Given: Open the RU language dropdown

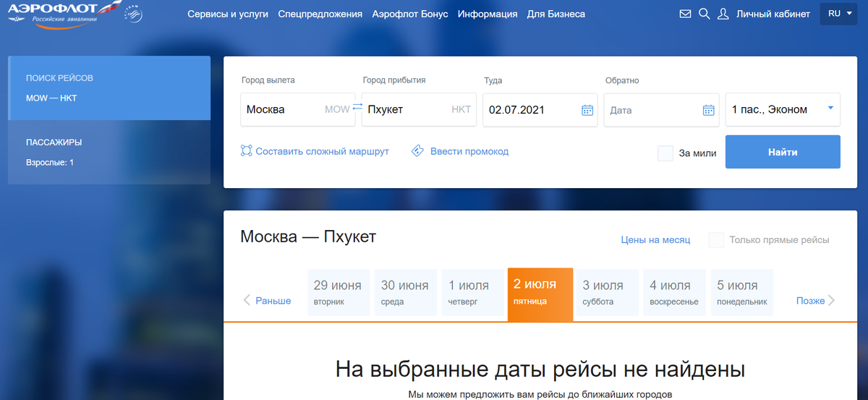Looking at the screenshot, I should pos(838,14).
